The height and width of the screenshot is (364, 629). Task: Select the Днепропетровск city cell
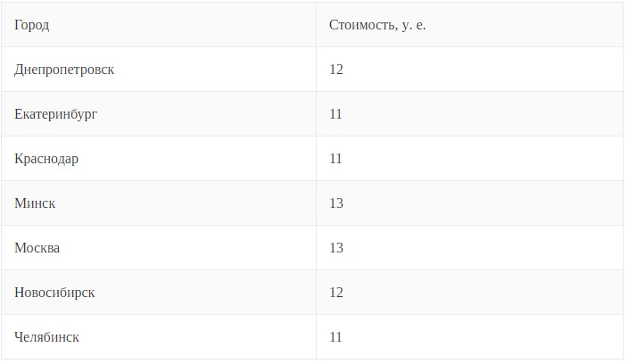pos(64,70)
